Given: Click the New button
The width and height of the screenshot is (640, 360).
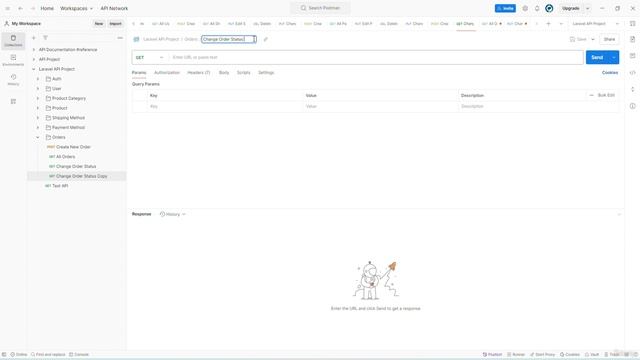Looking at the screenshot, I should [99, 24].
